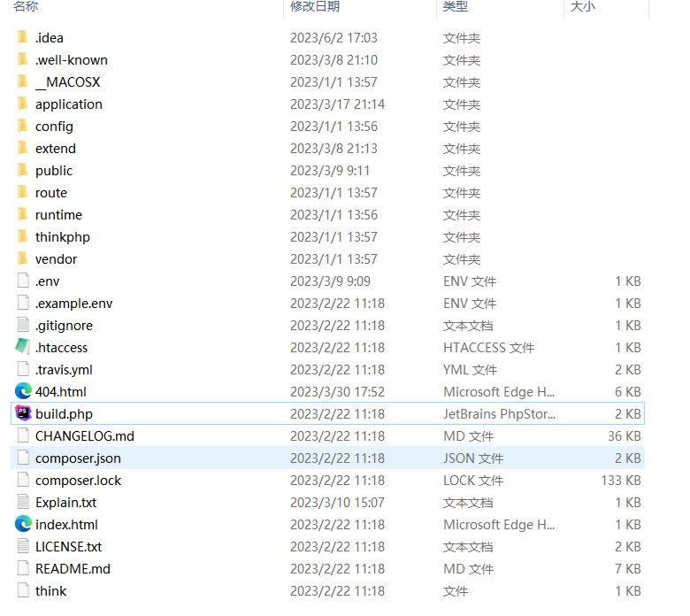Viewport: 690px width, 616px height.
Task: Click the date 2023/3/30 17:52
Action: click(x=337, y=392)
